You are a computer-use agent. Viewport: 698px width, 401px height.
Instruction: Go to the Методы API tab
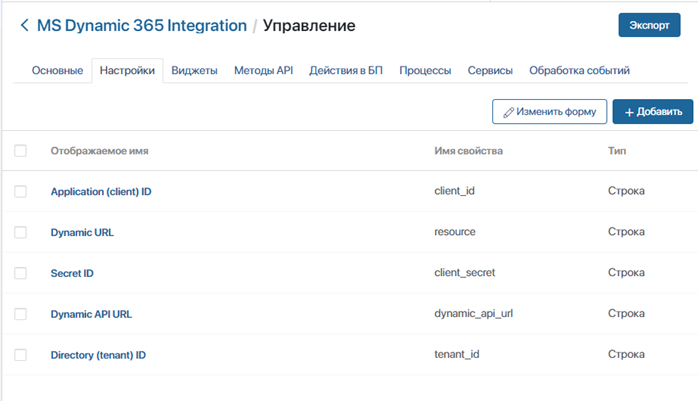(x=264, y=70)
